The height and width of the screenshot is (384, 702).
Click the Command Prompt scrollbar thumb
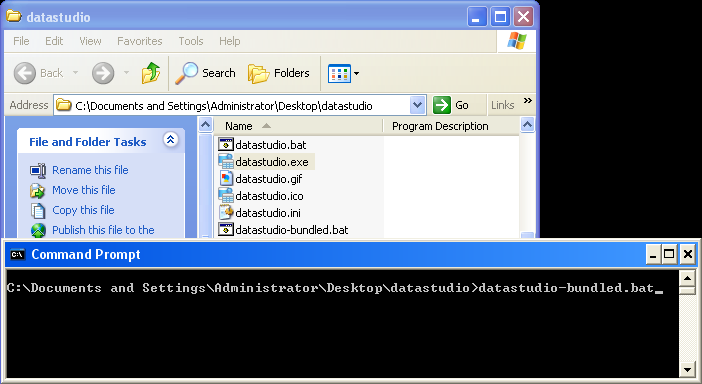point(687,290)
